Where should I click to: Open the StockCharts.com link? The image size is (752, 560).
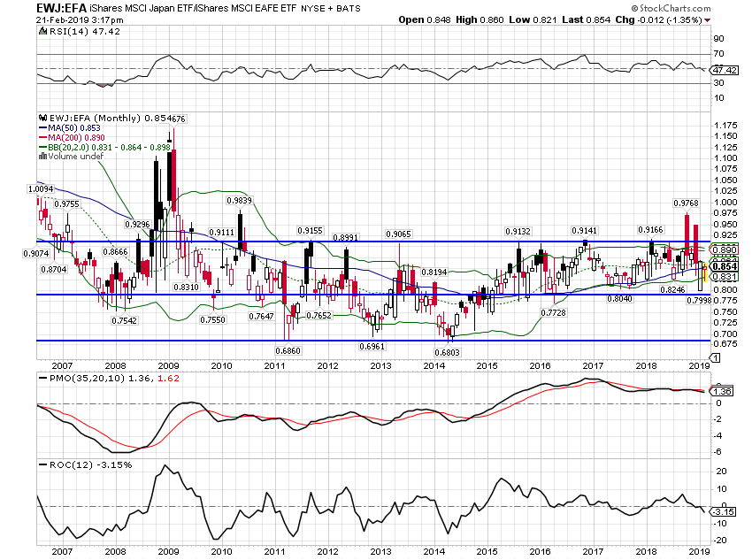click(675, 8)
